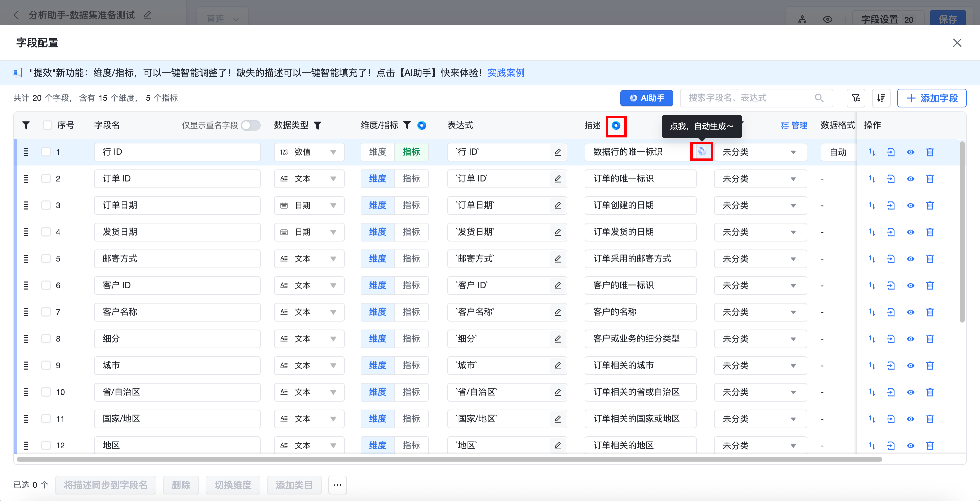Click the copy-into icon for row 发货日期
The image size is (980, 501).
[x=891, y=232]
